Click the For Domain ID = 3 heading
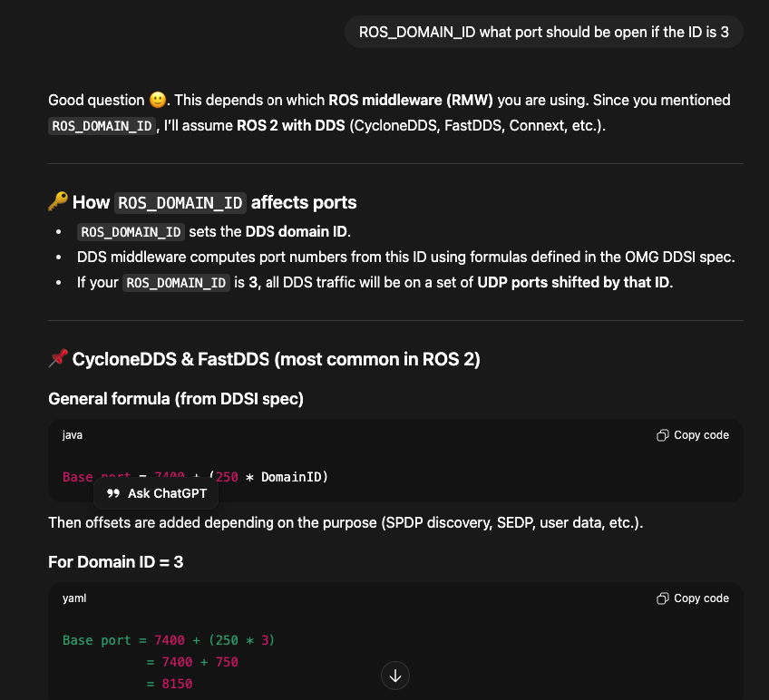This screenshot has height=700, width=769. (x=115, y=562)
